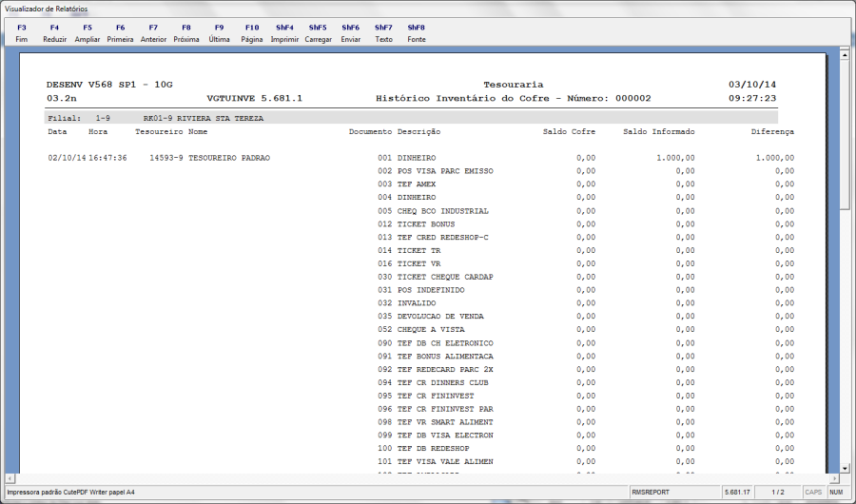Go to next page with F8 Próxima
Screen dimensions: 856x504
tap(186, 33)
